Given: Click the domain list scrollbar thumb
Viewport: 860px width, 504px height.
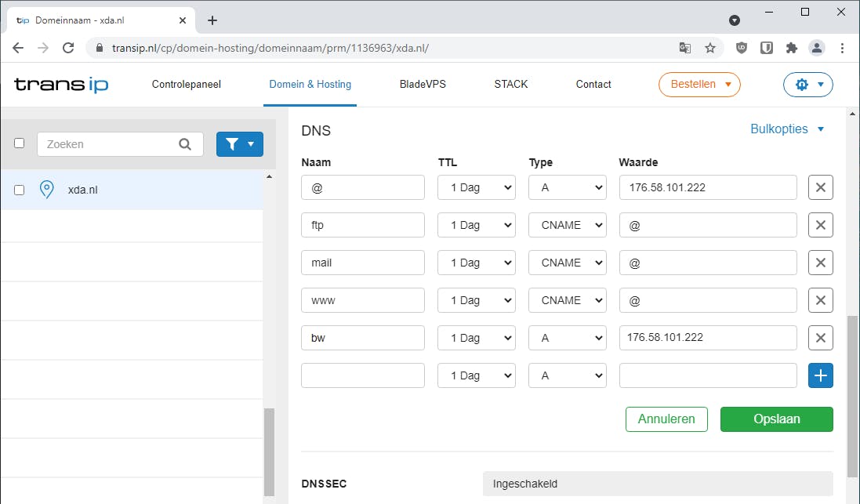Looking at the screenshot, I should tap(269, 452).
